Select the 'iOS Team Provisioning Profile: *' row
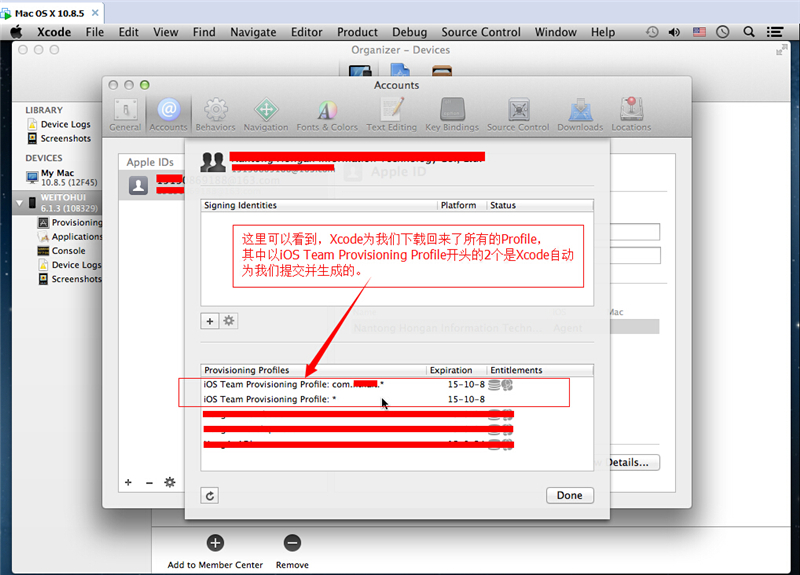 tap(397, 399)
